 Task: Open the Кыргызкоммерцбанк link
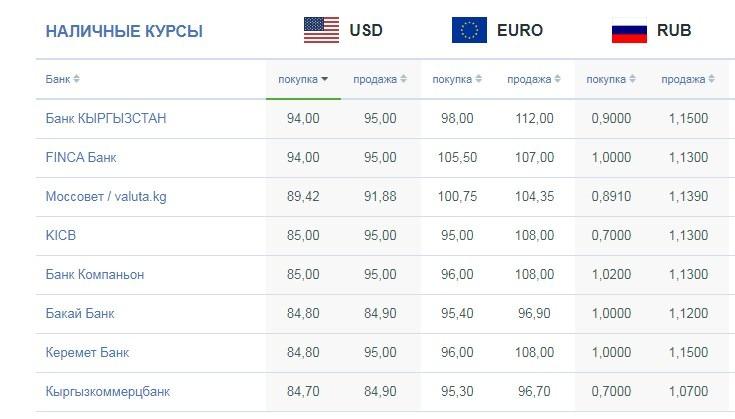108,391
